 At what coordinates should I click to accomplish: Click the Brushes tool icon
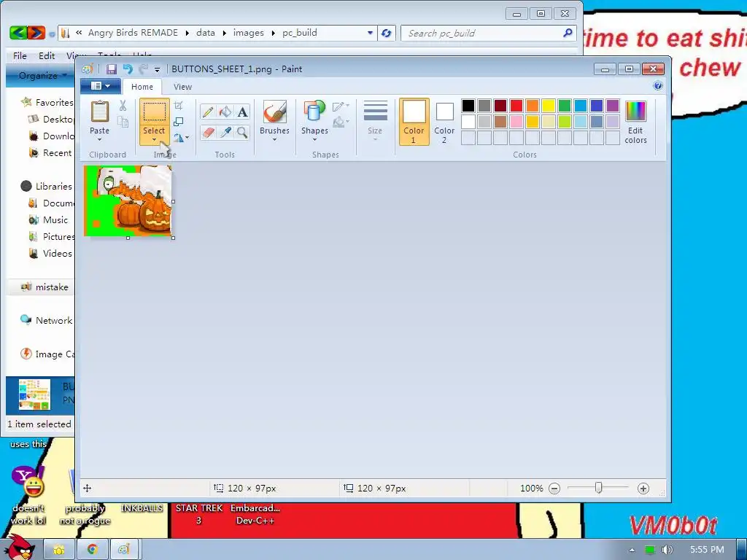pyautogui.click(x=274, y=112)
